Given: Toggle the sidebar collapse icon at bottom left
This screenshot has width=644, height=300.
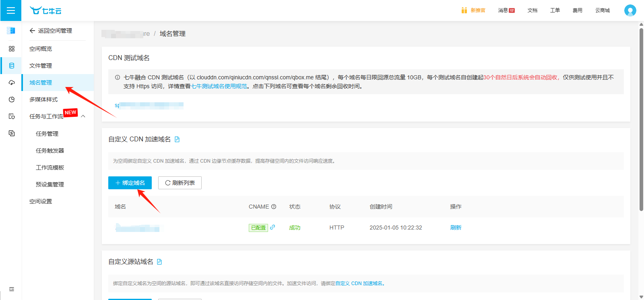Looking at the screenshot, I should (x=12, y=289).
